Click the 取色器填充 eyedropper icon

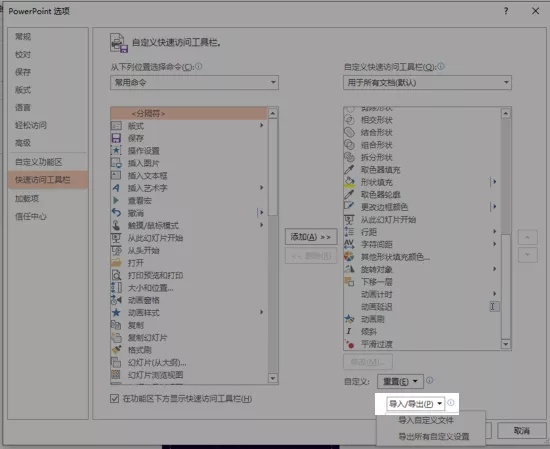pos(349,170)
